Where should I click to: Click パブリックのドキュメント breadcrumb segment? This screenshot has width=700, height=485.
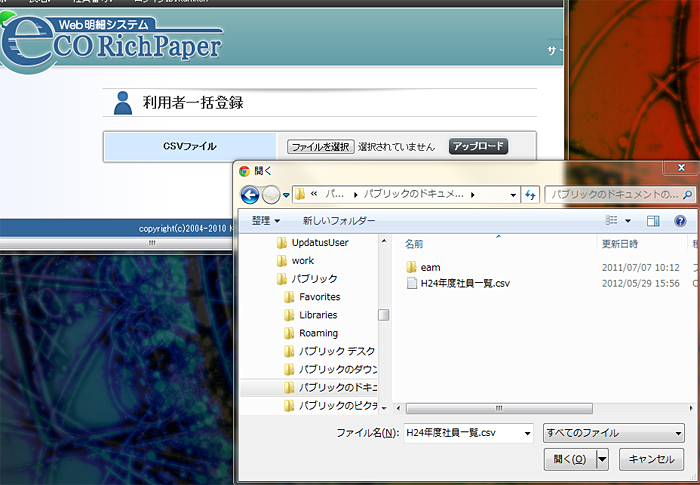pyautogui.click(x=413, y=194)
